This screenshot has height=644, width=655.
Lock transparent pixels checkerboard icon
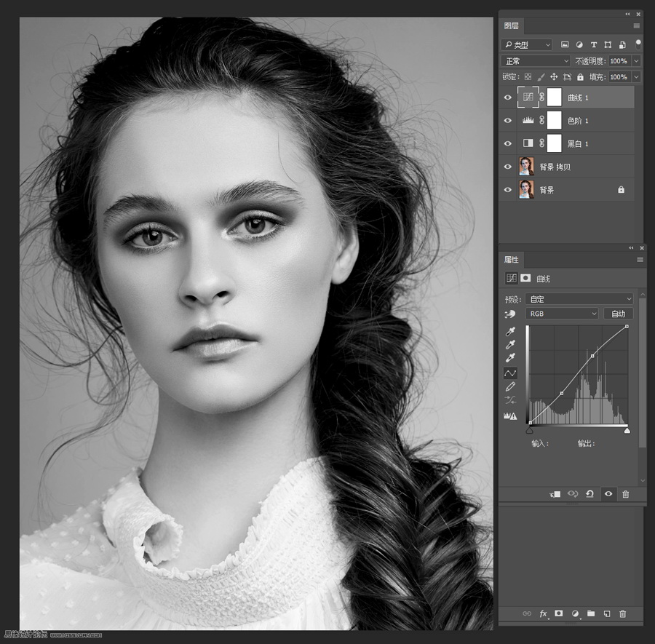click(528, 77)
